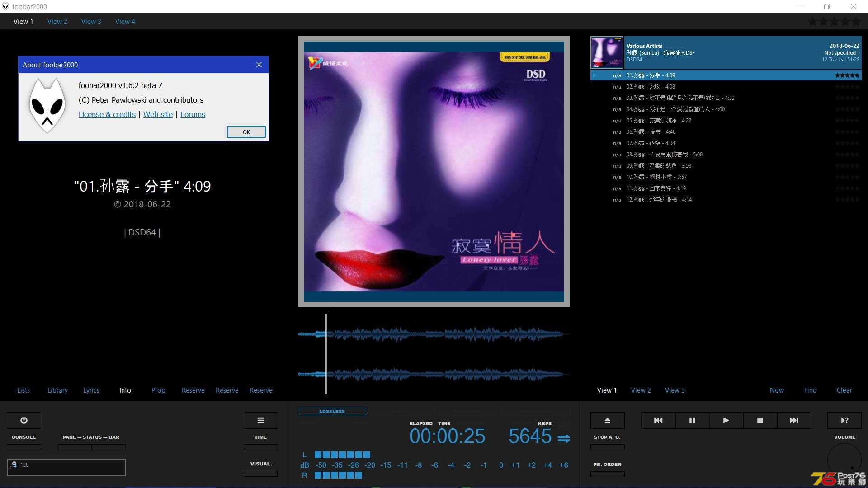868x488 pixels.
Task: Click the Find button under the playlist
Action: tap(811, 390)
